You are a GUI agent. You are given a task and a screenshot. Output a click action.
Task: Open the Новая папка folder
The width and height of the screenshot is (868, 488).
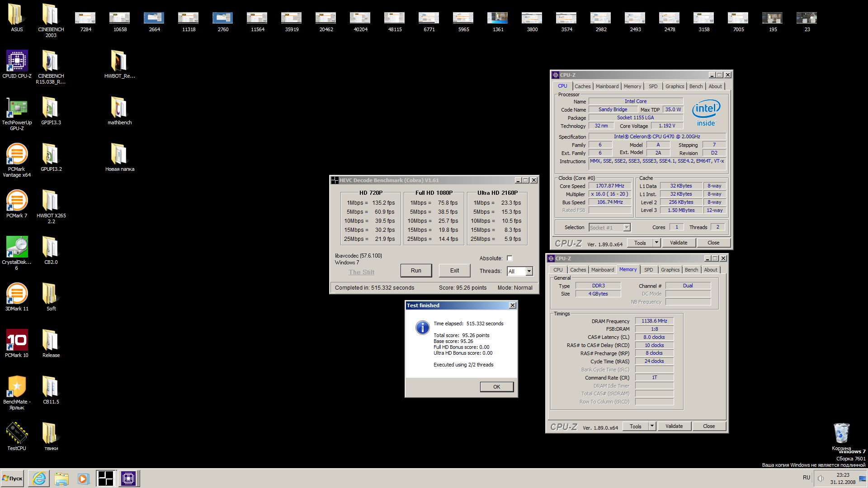pyautogui.click(x=120, y=157)
